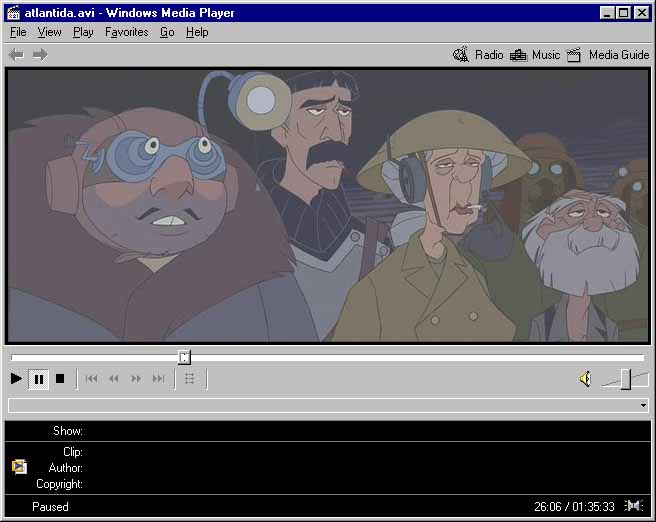Mute audio with the speaker icon
The width and height of the screenshot is (656, 522).
[x=585, y=379]
